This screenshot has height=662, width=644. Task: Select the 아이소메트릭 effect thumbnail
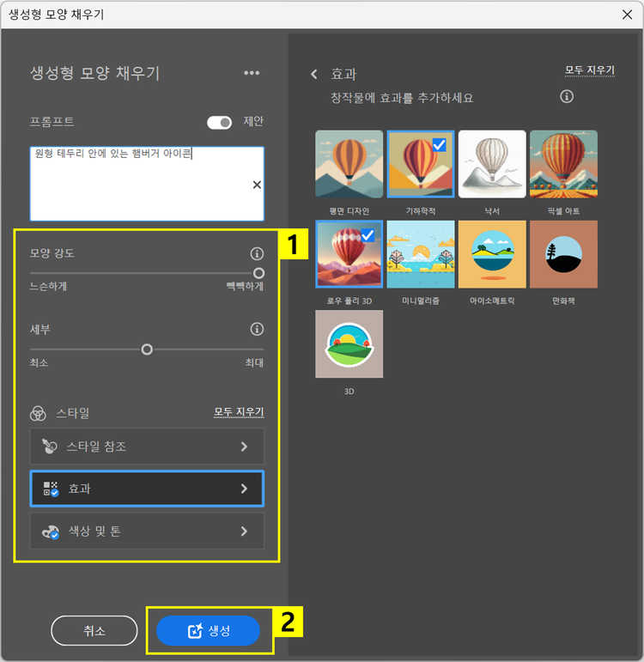tap(492, 254)
